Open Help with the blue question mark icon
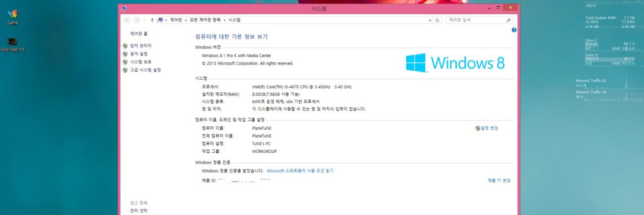This screenshot has height=215, width=644. coord(514,30)
